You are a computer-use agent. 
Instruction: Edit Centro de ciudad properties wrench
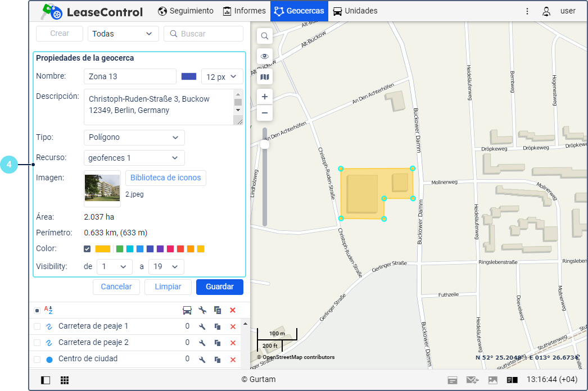tap(202, 359)
